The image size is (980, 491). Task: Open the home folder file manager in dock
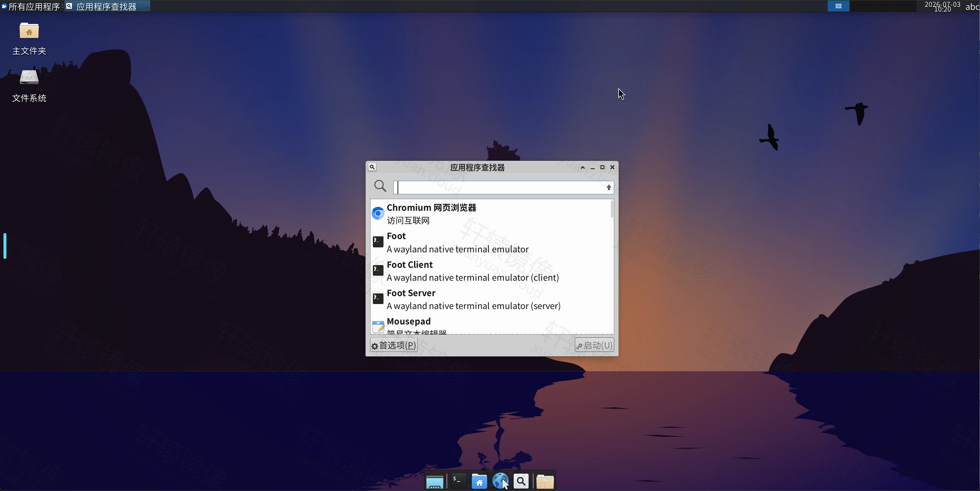[479, 482]
